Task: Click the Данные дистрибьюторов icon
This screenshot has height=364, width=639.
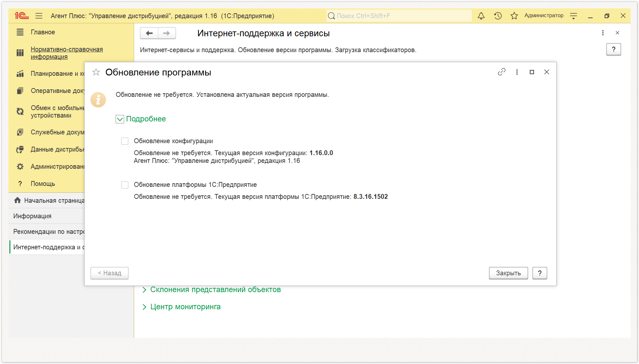Action: (x=20, y=149)
